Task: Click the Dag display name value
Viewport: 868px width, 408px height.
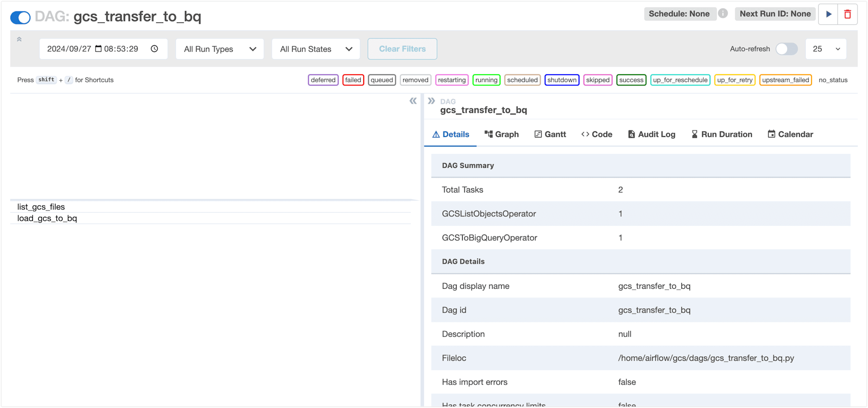Action: tap(654, 286)
